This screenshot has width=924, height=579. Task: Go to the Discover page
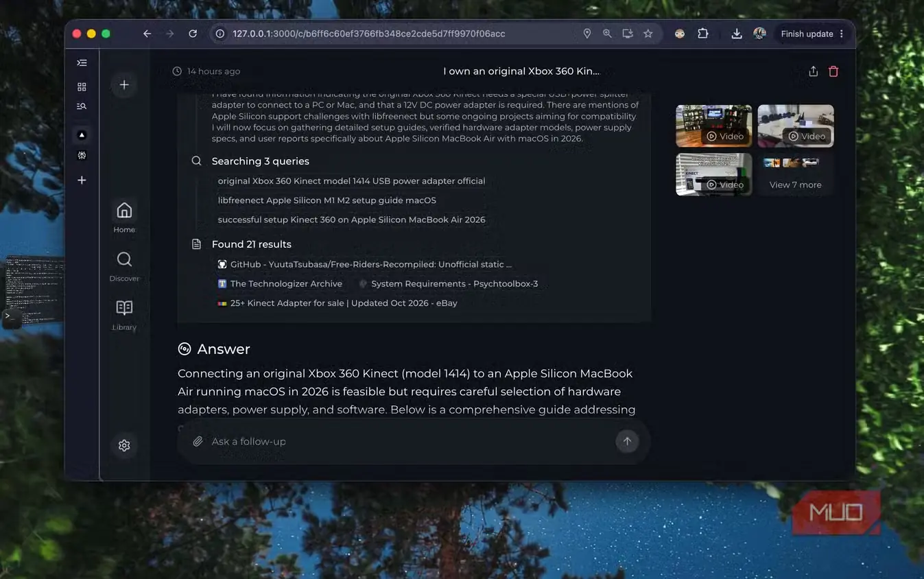[x=124, y=266]
